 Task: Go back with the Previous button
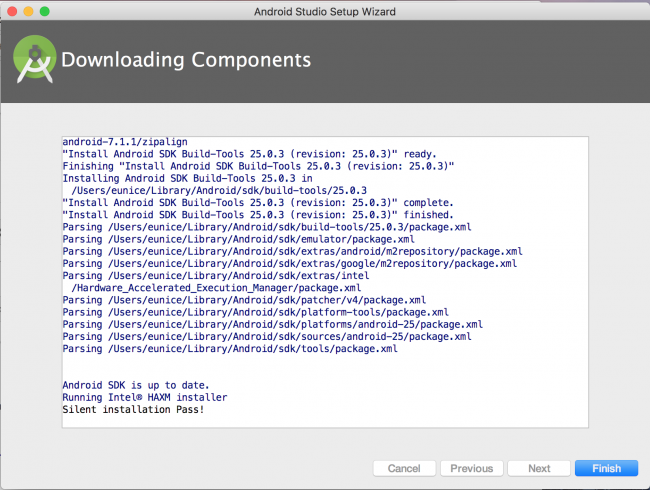pyautogui.click(x=472, y=468)
